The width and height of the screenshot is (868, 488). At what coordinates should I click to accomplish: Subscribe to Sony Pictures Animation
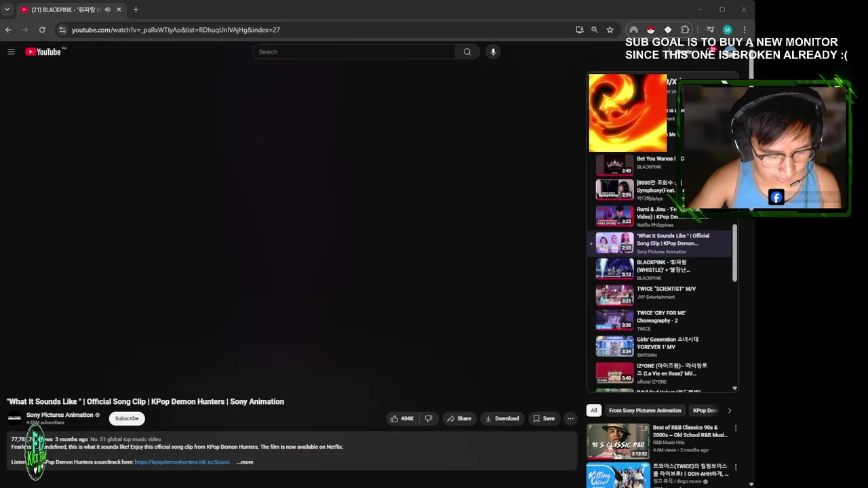127,418
